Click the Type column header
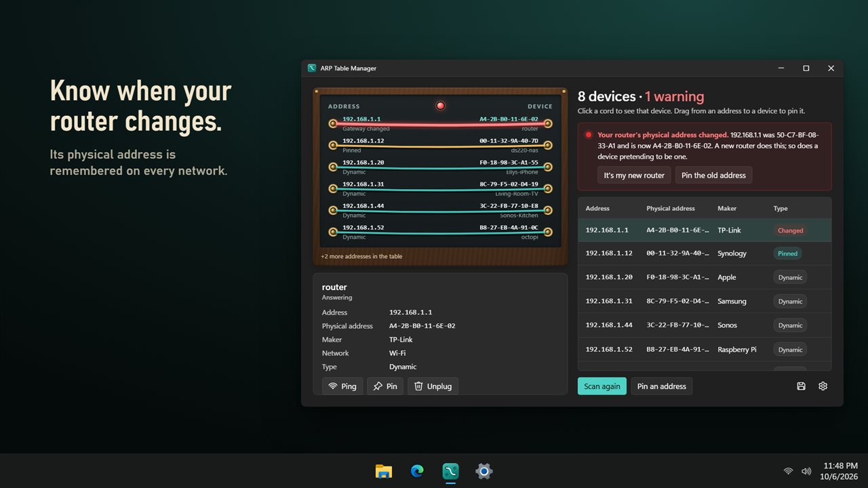Viewport: 868px width, 488px height. point(781,209)
